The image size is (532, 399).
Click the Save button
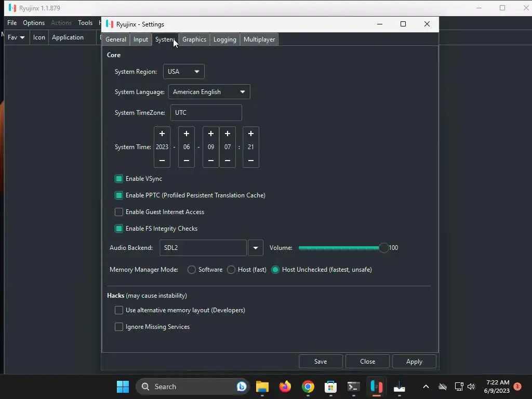click(321, 362)
